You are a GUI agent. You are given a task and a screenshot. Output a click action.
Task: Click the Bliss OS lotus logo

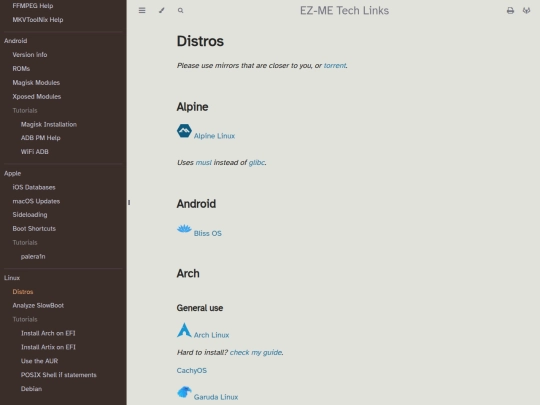(x=184, y=229)
